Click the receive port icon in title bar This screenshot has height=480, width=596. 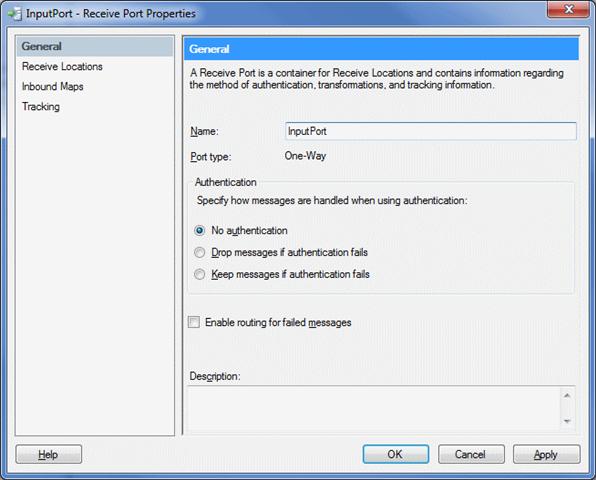pos(15,14)
